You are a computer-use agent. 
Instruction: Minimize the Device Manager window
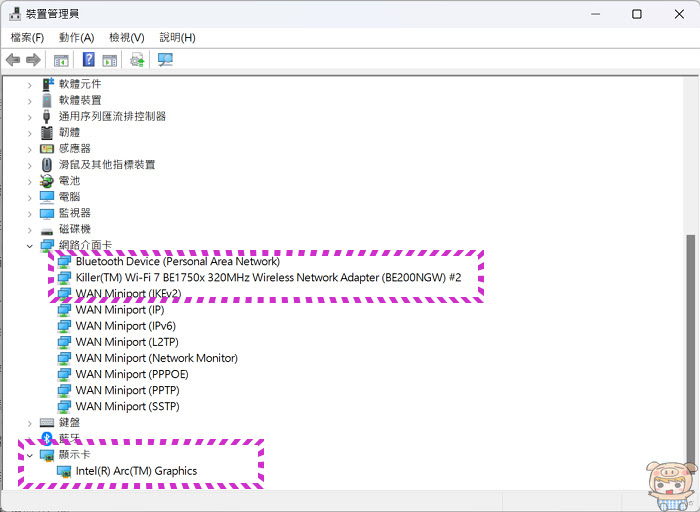pyautogui.click(x=595, y=14)
